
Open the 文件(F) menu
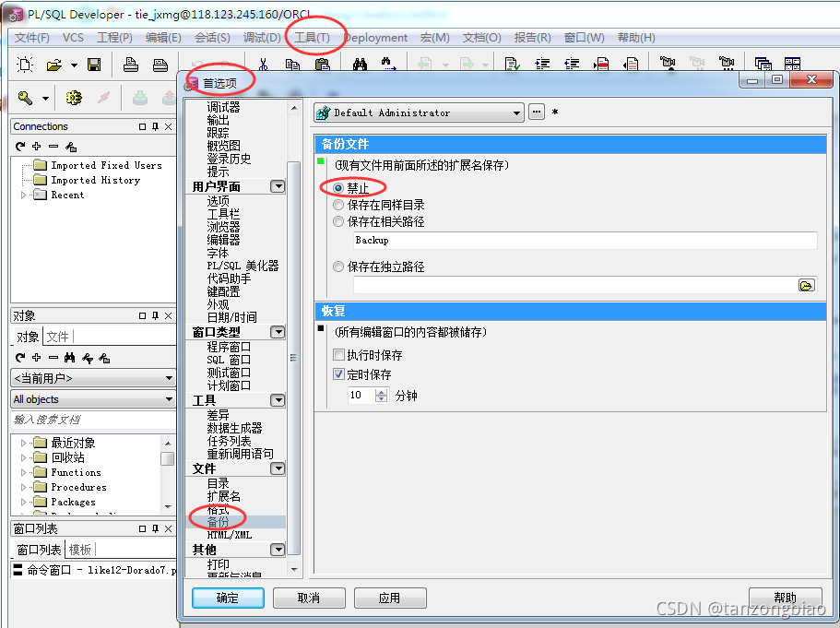pyautogui.click(x=31, y=38)
